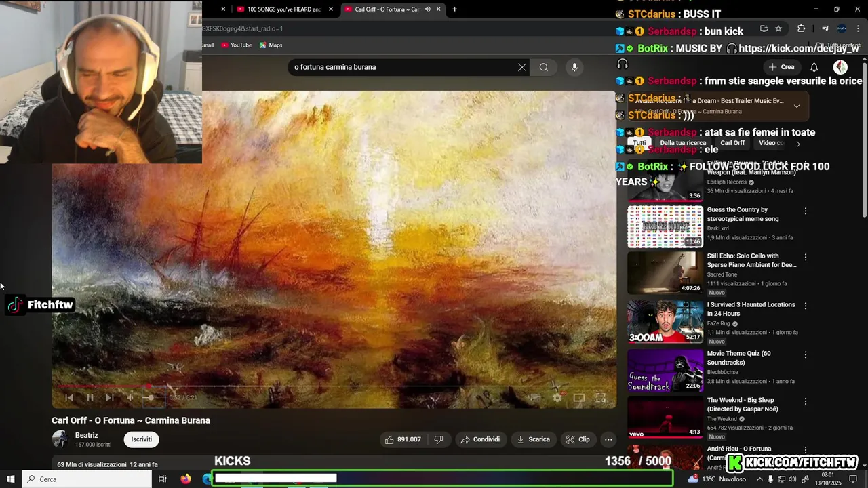
Task: Close the 100 SONGS browser tab
Action: tap(331, 9)
